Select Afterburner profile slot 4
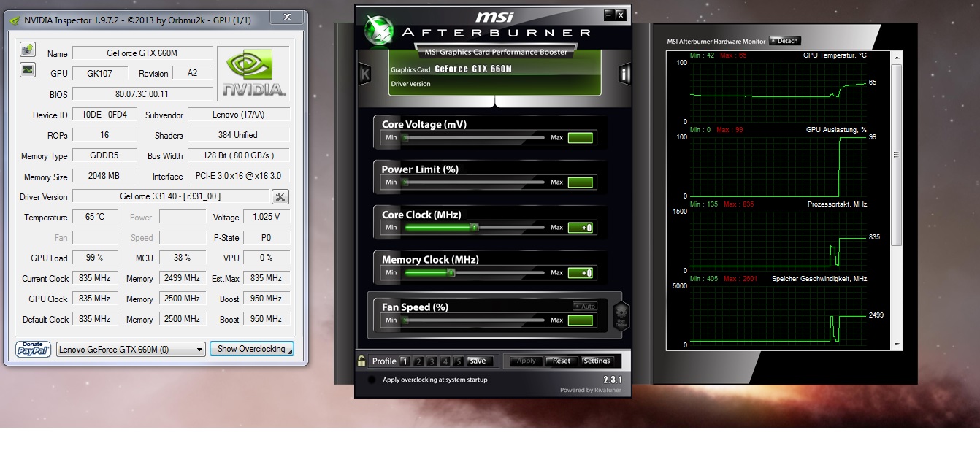The height and width of the screenshot is (473, 980). click(445, 361)
